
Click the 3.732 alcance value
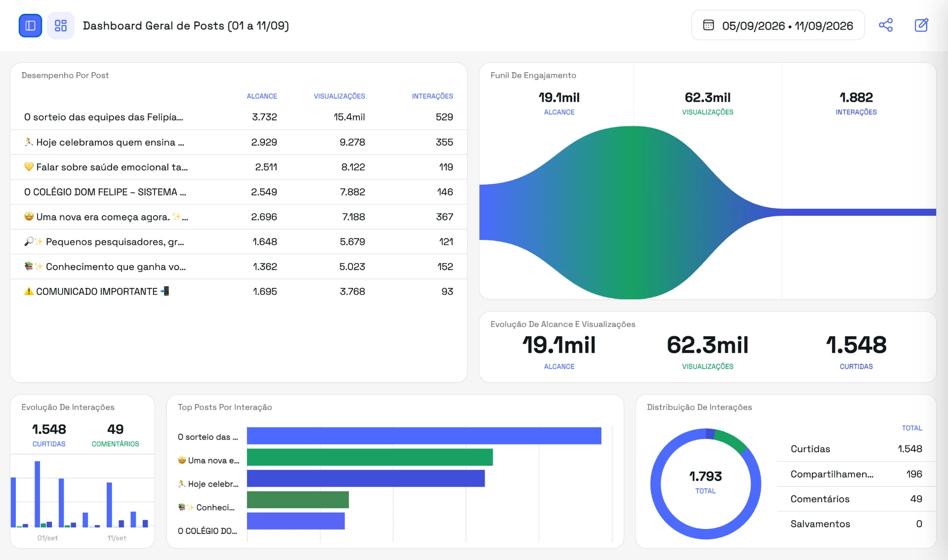coord(264,117)
